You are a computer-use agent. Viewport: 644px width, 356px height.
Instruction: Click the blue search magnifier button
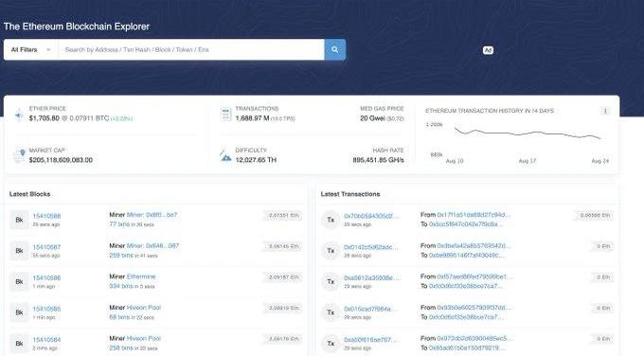(334, 49)
